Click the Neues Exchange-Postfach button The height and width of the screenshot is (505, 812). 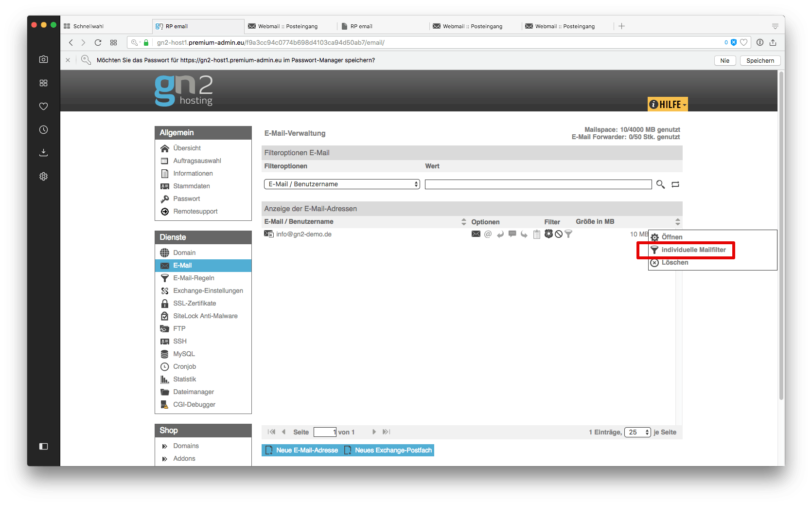click(388, 450)
